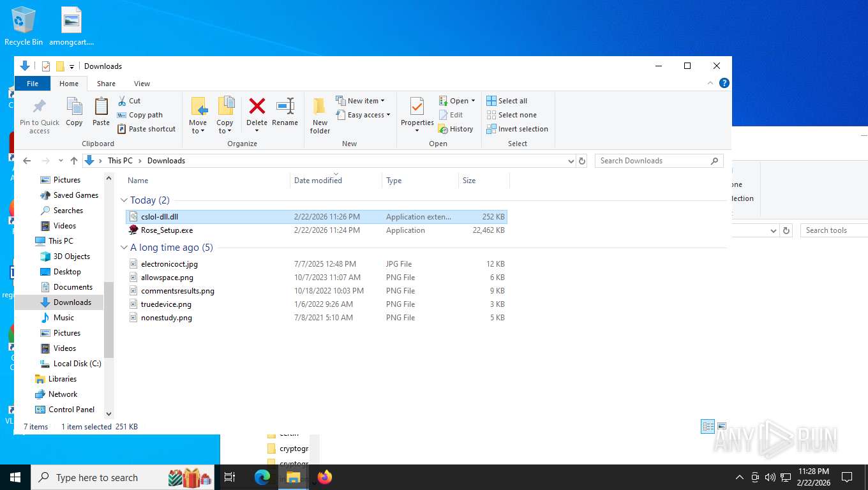Image resolution: width=868 pixels, height=490 pixels.
Task: Minimize the ribbon chevron
Action: coord(710,83)
